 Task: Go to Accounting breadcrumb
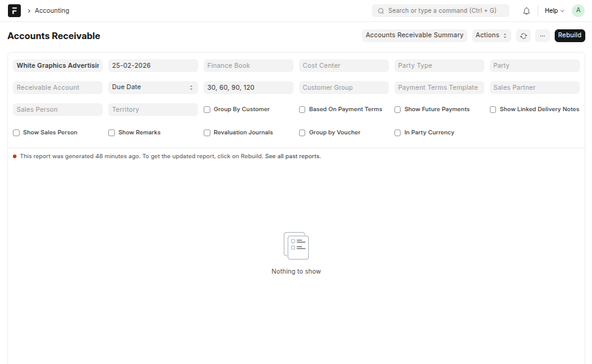tap(52, 11)
